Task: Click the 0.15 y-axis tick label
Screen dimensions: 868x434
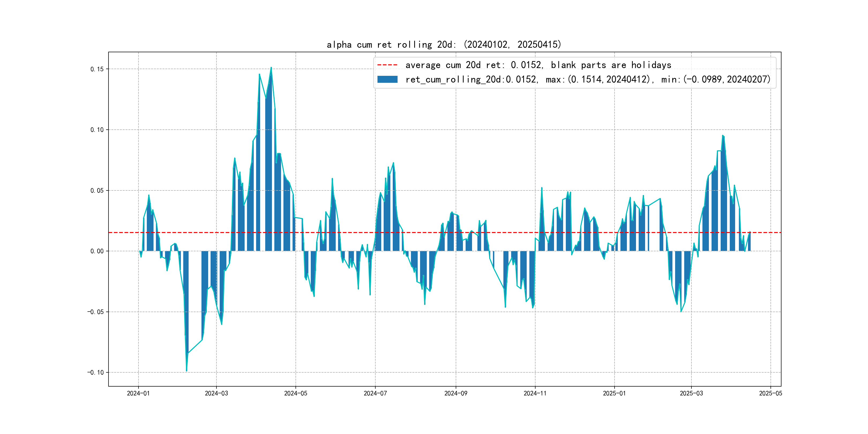Action: [x=97, y=69]
